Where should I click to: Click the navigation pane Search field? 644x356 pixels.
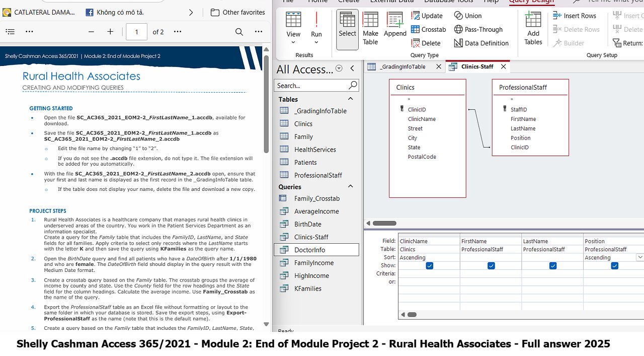312,85
